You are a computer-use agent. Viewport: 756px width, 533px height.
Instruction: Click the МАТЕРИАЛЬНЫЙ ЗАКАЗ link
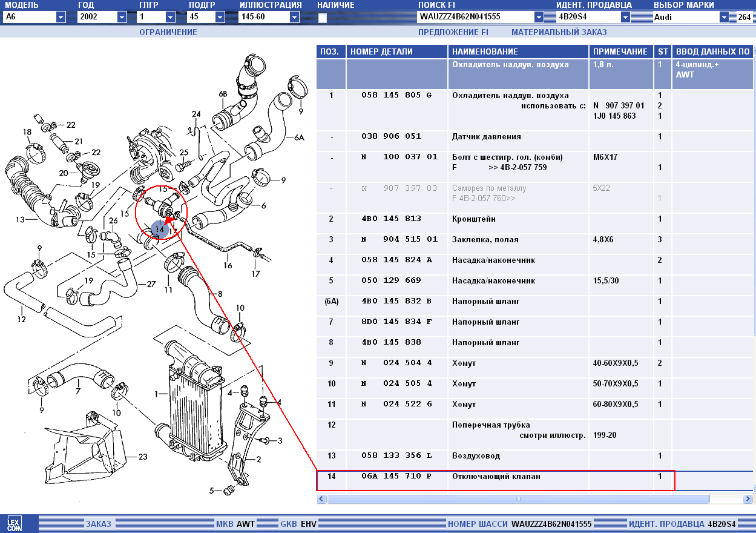click(559, 32)
